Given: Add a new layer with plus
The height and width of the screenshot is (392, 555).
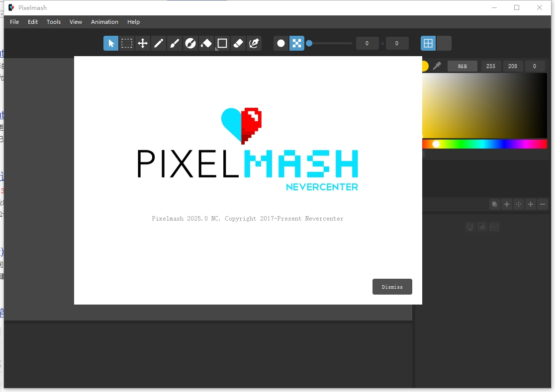Looking at the screenshot, I should [x=531, y=204].
